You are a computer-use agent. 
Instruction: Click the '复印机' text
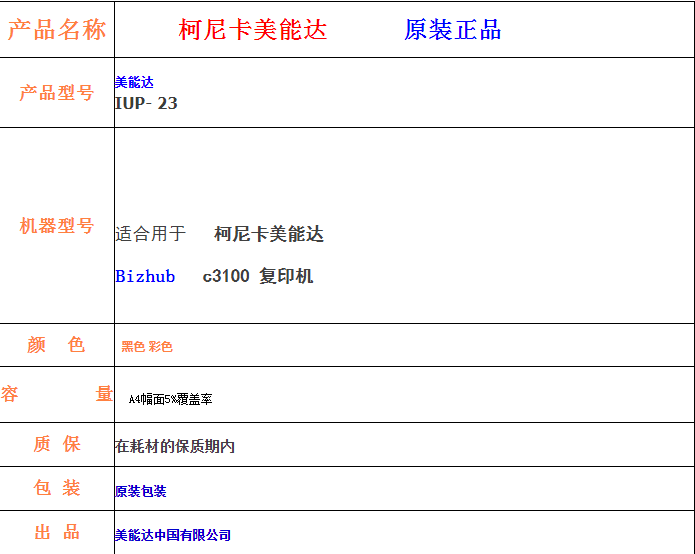tap(286, 276)
